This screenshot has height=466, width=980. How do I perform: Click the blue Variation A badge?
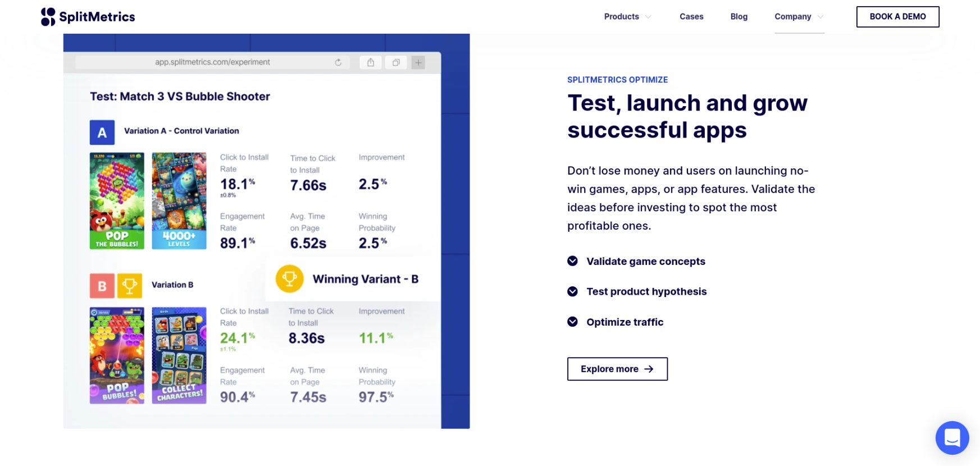(102, 133)
